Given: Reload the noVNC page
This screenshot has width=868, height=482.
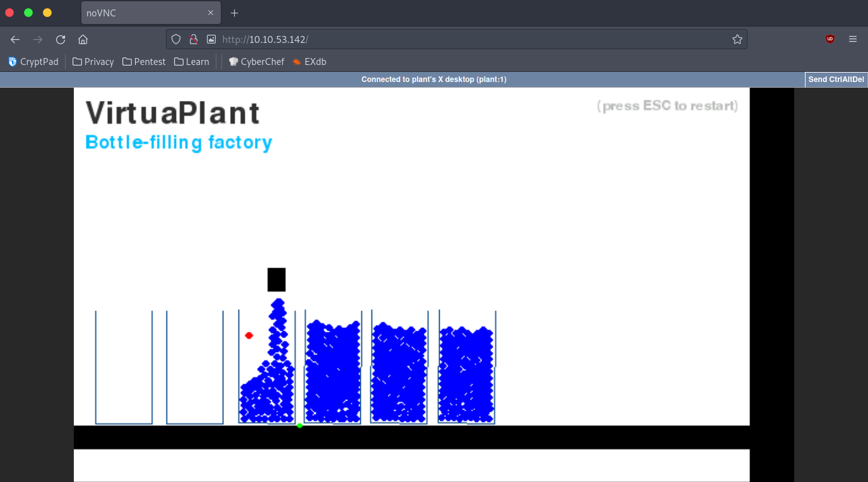Looking at the screenshot, I should pyautogui.click(x=60, y=39).
